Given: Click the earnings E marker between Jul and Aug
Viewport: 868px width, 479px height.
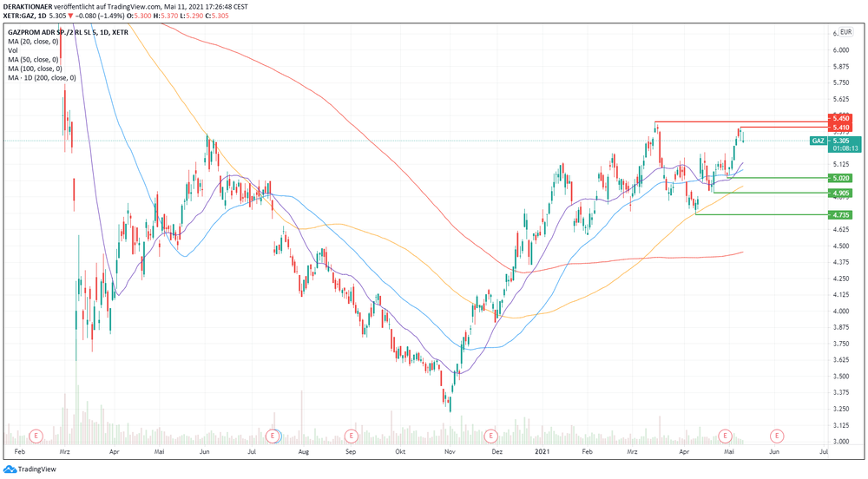Looking at the screenshot, I should 272,436.
